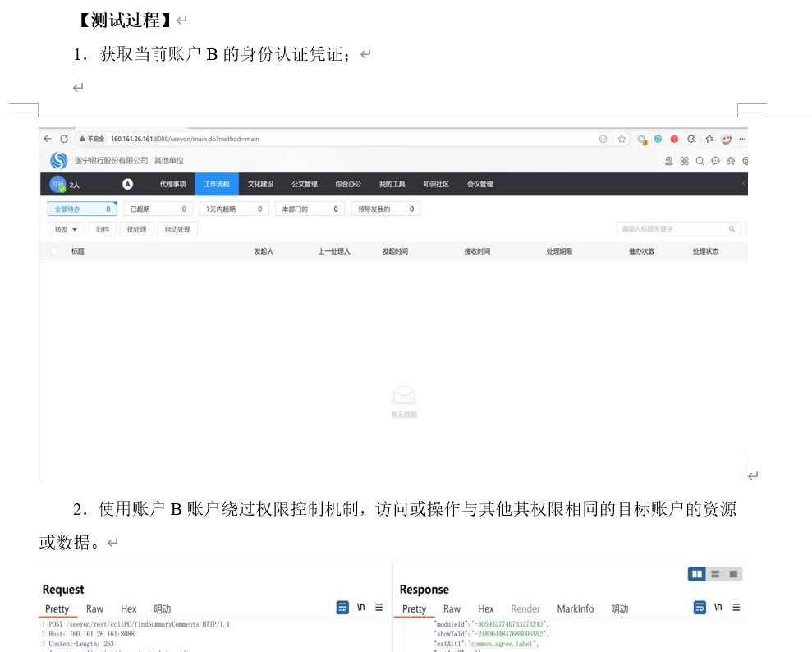Select the Request Pretty tab
812x652 pixels.
(57, 609)
